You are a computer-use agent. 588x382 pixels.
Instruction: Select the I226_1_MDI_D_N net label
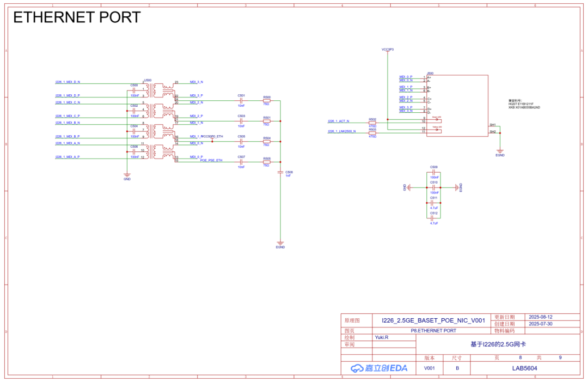[x=68, y=82]
